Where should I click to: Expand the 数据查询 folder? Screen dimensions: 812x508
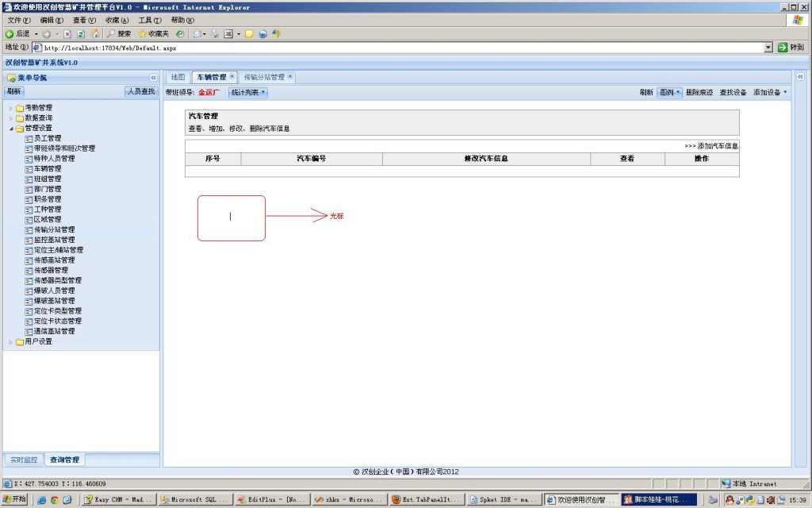pos(10,118)
